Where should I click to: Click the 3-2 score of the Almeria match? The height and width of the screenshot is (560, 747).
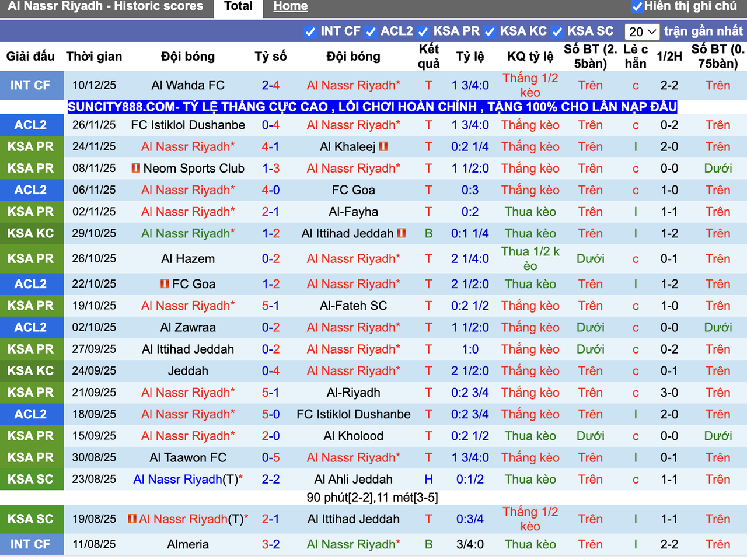coord(271,544)
